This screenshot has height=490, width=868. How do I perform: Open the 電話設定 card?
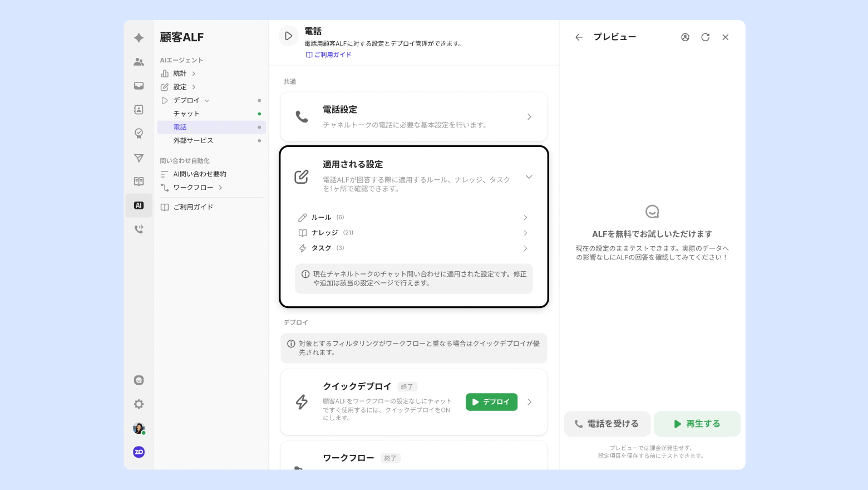coord(414,117)
